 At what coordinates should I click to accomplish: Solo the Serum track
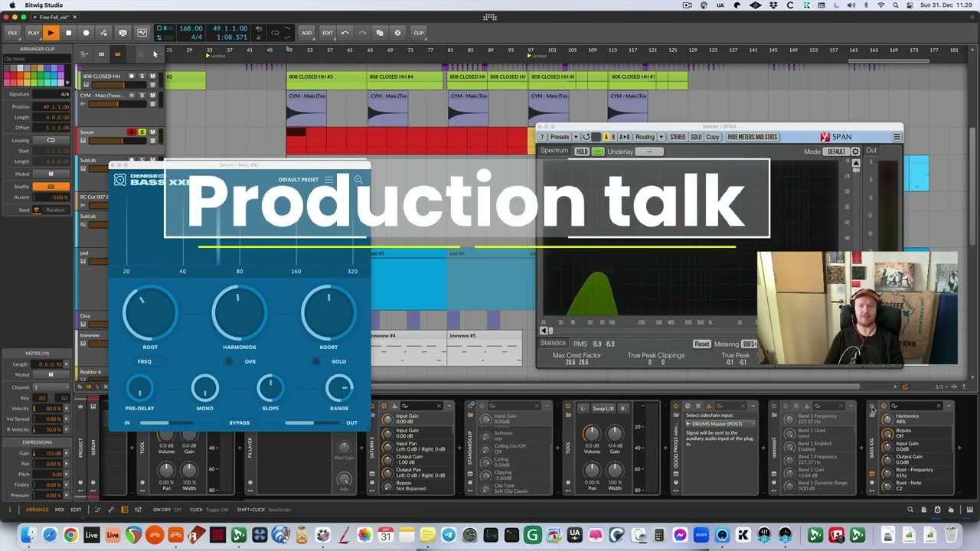click(142, 132)
